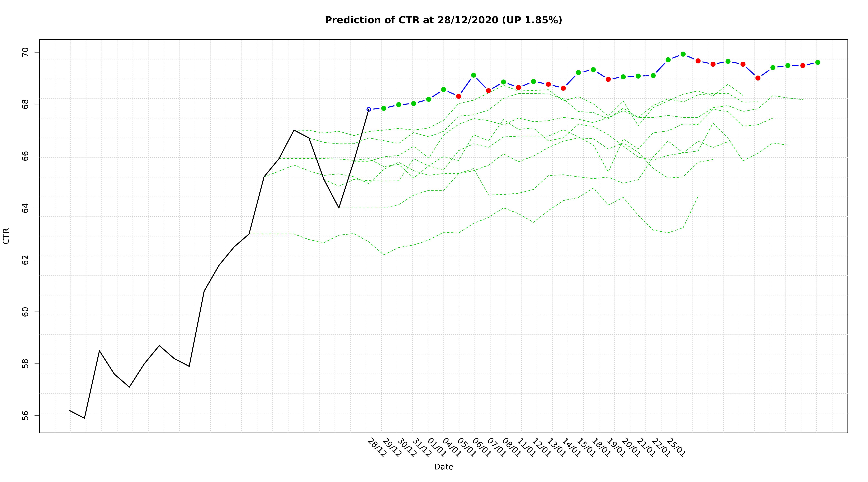Click the last green dot at far right
Image resolution: width=868 pixels, height=482 pixels.
tap(818, 62)
